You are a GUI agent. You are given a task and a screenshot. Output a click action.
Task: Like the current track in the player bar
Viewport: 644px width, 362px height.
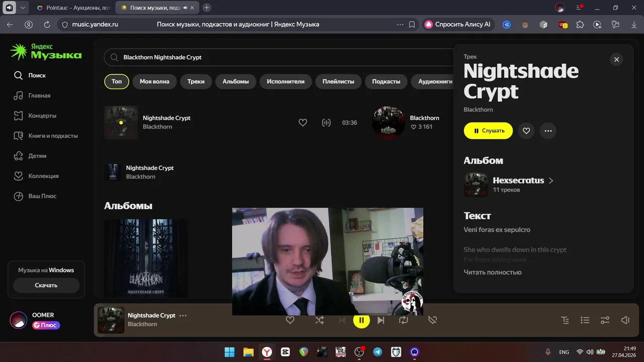click(x=290, y=320)
